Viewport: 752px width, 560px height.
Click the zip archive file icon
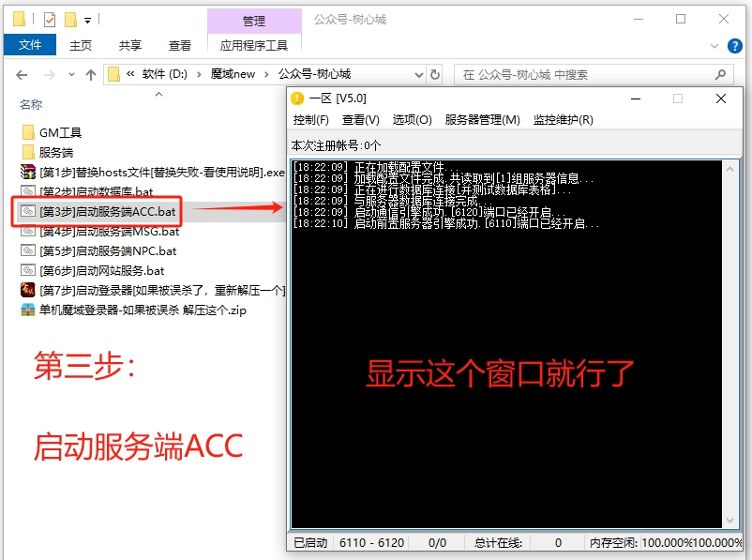28,310
